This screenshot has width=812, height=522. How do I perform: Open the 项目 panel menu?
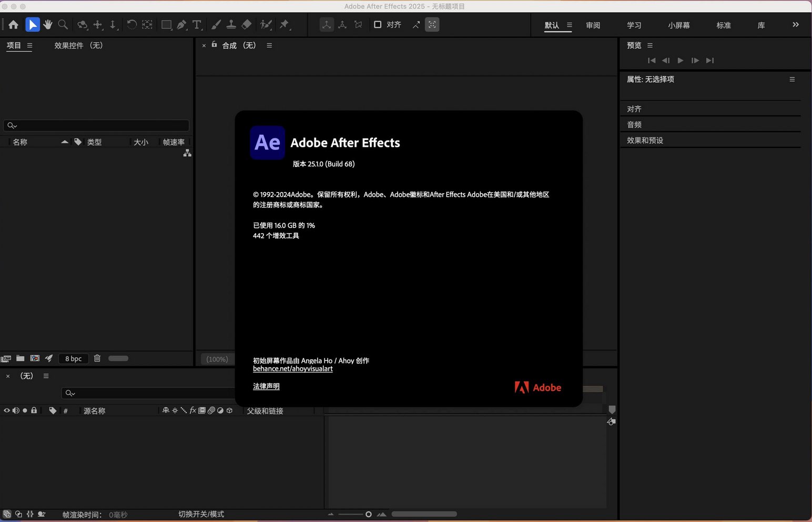pos(29,46)
